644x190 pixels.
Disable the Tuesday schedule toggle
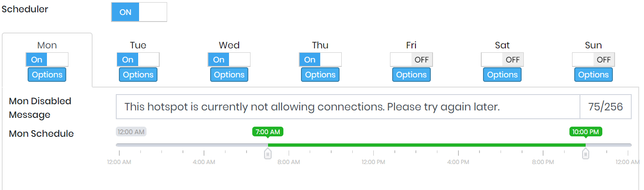pyautogui.click(x=138, y=59)
